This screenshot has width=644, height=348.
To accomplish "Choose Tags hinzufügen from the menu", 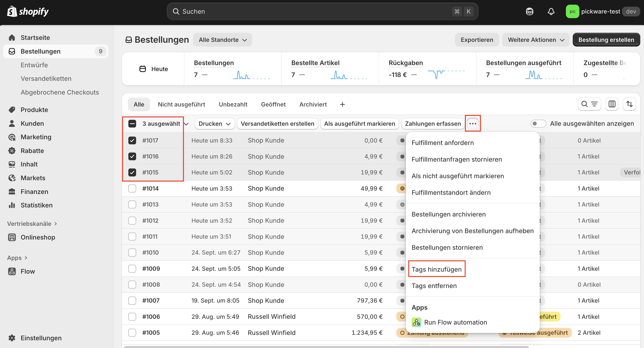I will click(x=436, y=269).
